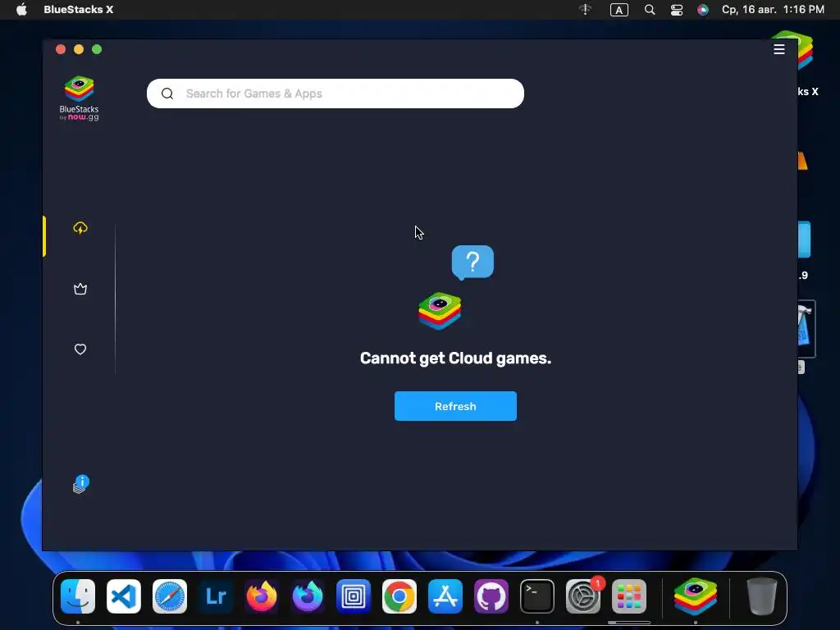Close the BlueStacks window with red button
This screenshot has height=630, width=840.
coord(61,49)
